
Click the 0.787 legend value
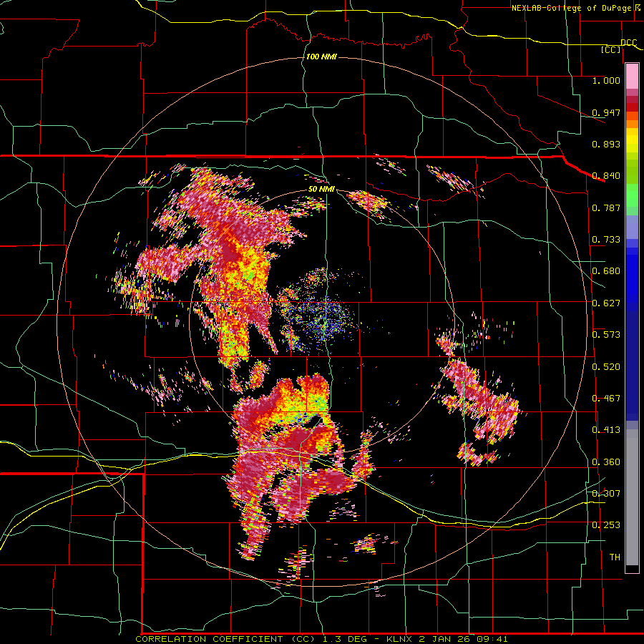pos(606,208)
